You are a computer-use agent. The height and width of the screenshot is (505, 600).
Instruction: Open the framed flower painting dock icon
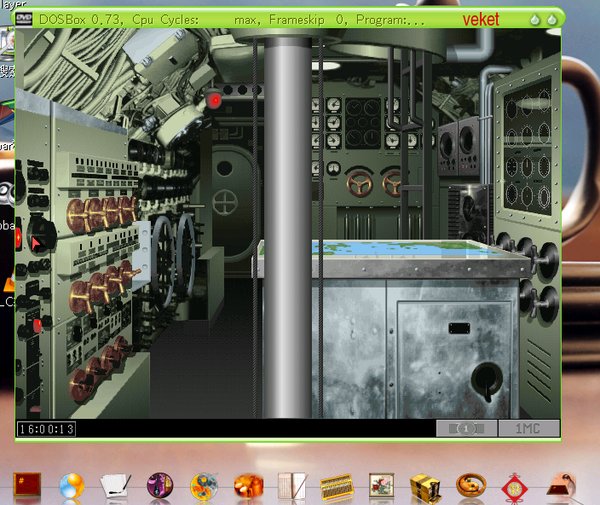(x=381, y=485)
